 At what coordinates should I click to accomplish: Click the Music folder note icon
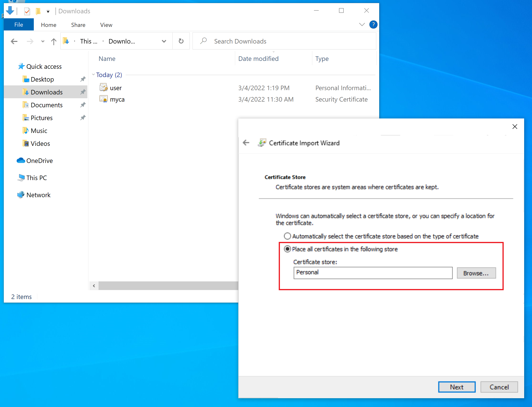(x=26, y=131)
